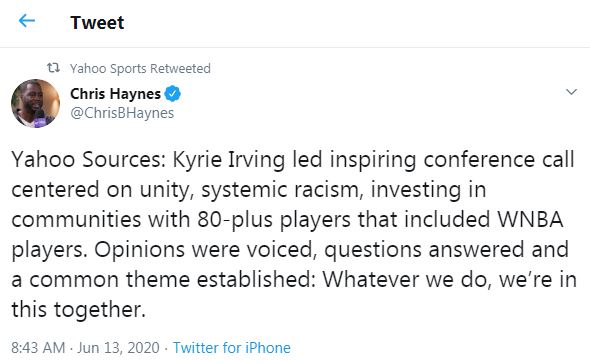Viewport: 590px width, 363px height.
Task: Click the tweet's opening words Yahoo Sources
Action: coord(88,159)
